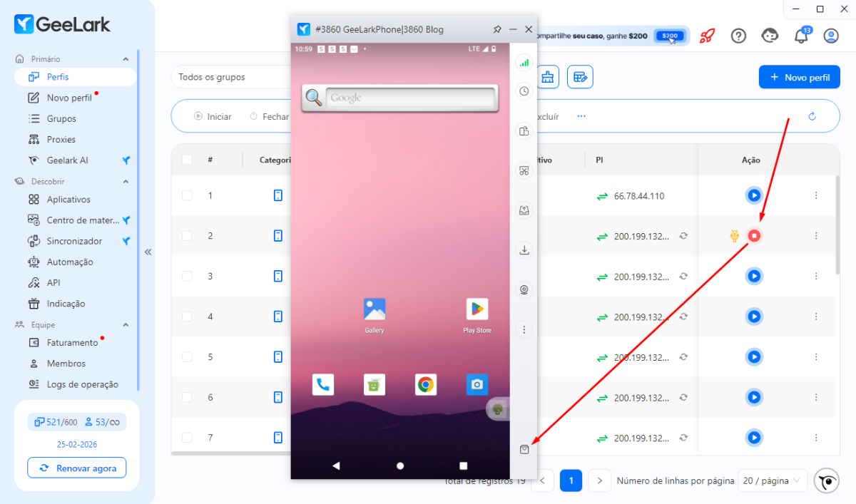
Task: Click the download icon in phone sidebar
Action: (x=524, y=250)
